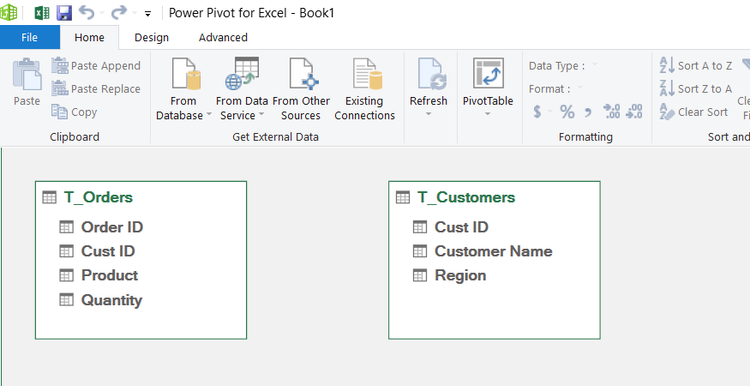This screenshot has height=386, width=750.
Task: Decrease decimal places
Action: 634,111
